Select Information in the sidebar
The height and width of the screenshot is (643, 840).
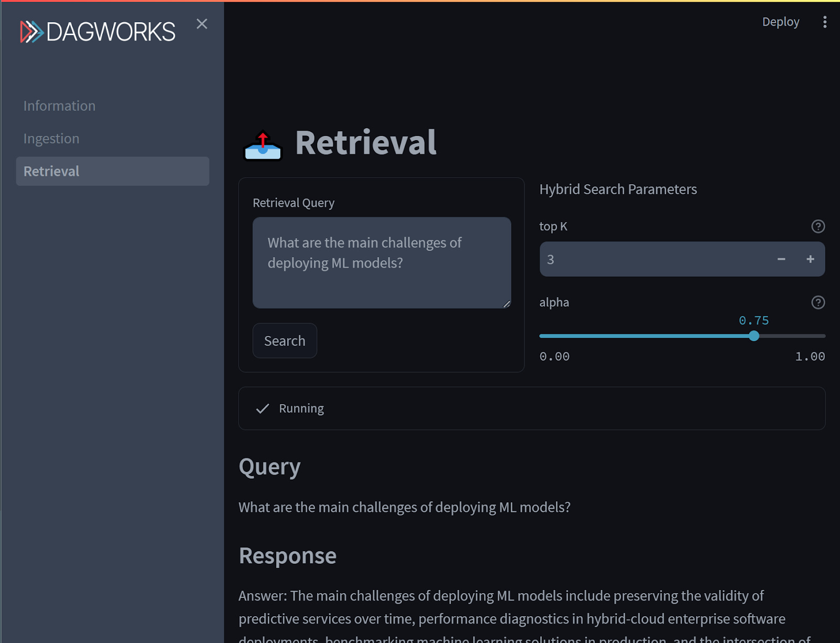(x=59, y=106)
